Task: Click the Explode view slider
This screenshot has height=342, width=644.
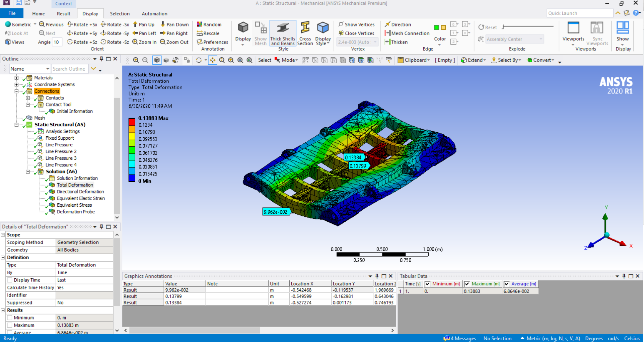Action: click(x=528, y=26)
